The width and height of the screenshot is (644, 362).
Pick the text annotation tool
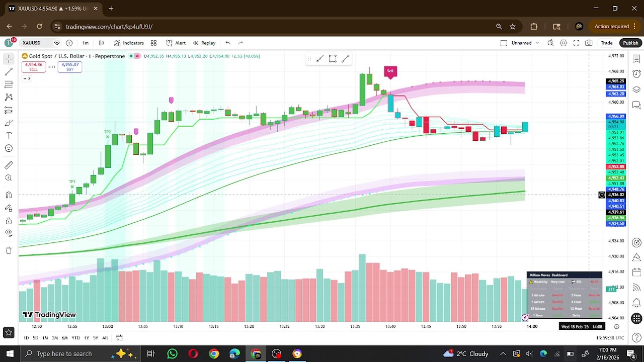[9, 135]
